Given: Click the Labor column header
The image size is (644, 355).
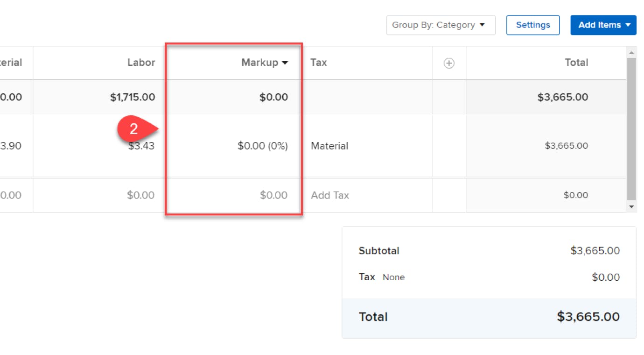Looking at the screenshot, I should coord(141,63).
